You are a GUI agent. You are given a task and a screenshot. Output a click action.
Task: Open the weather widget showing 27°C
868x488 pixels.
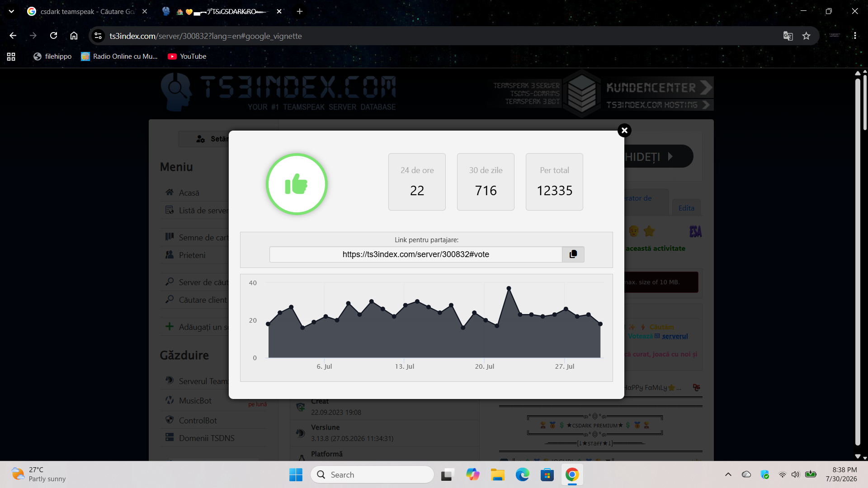click(39, 474)
